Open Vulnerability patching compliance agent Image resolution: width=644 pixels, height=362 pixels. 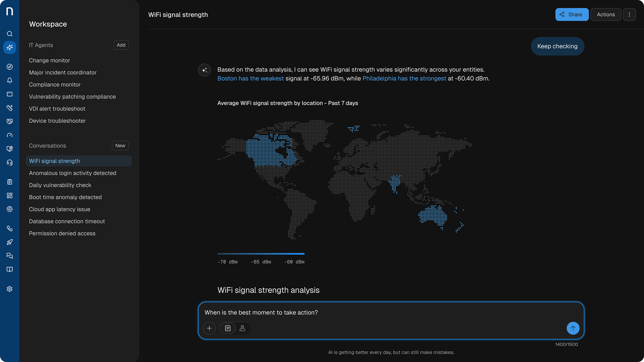point(72,97)
